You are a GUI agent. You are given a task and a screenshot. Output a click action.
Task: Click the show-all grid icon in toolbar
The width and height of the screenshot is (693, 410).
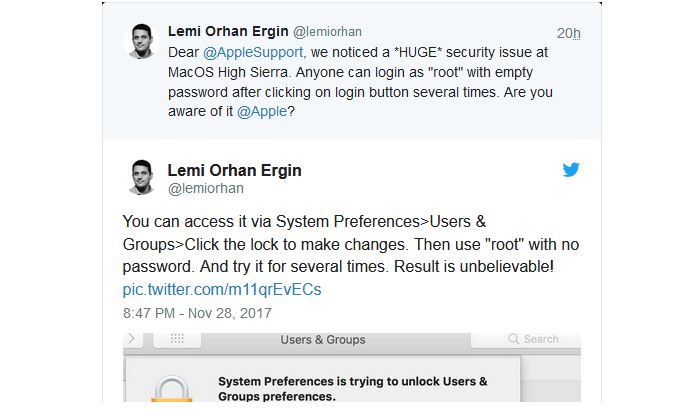pos(177,339)
